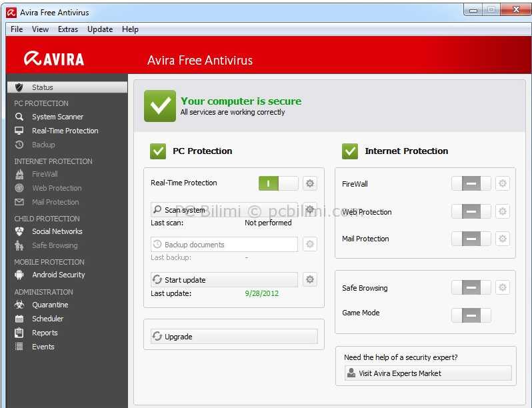Click the Status shield icon in sidebar
532x408 pixels.
coord(19,87)
